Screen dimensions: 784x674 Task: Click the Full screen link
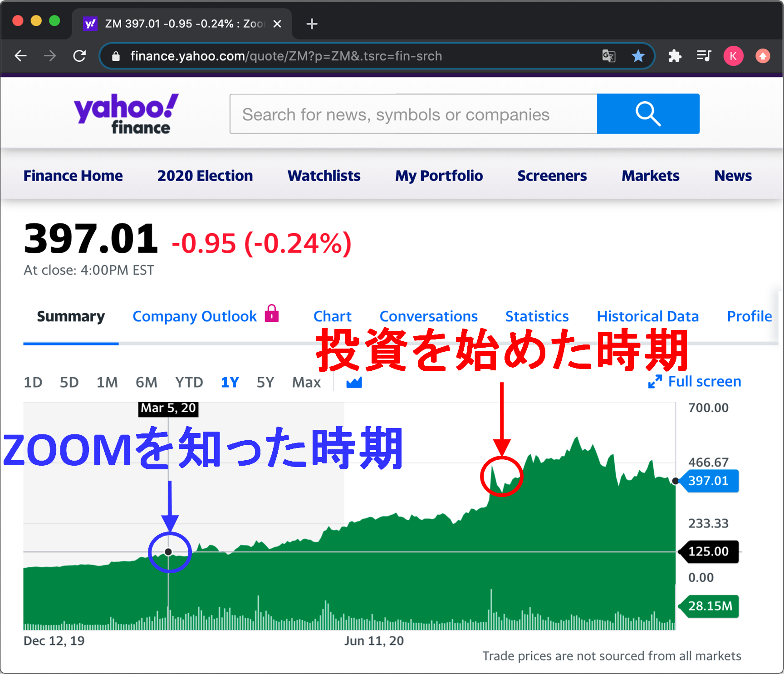point(705,382)
